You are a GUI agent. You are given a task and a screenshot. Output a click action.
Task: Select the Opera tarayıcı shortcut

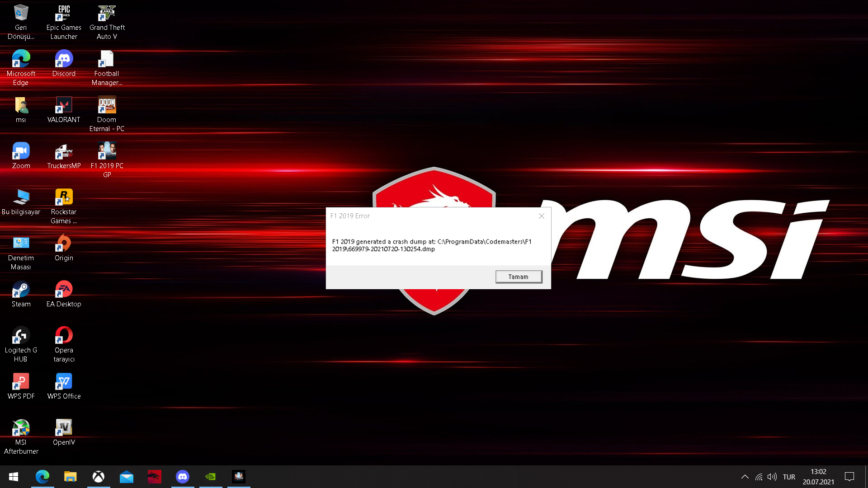tap(64, 344)
